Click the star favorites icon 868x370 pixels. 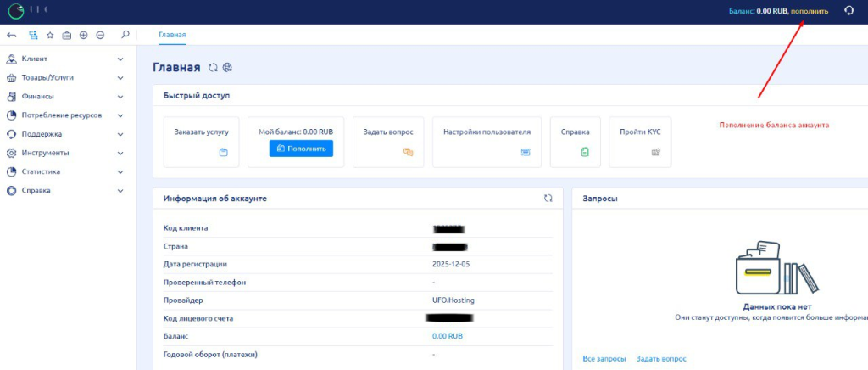[x=50, y=36]
